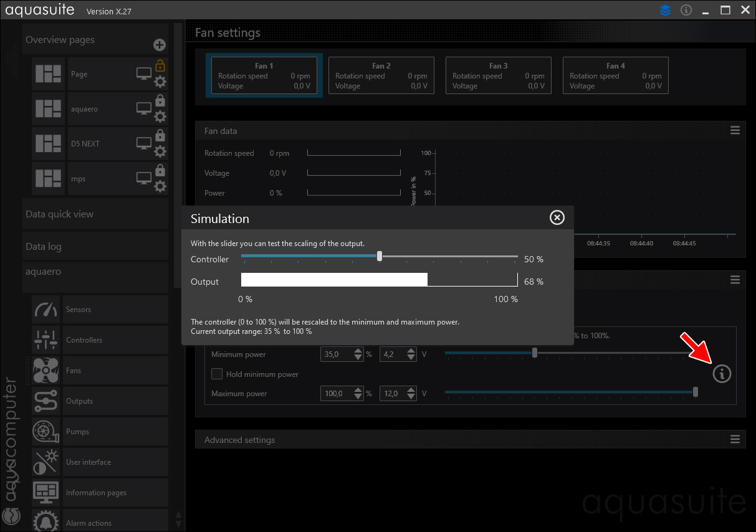756x532 pixels.
Task: Open the Controllers sliders icon
Action: (46, 340)
